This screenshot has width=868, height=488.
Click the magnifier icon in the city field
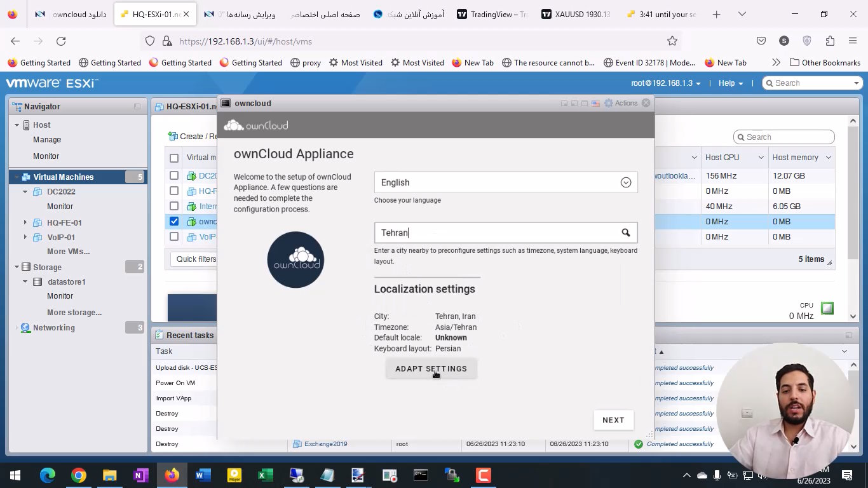(x=626, y=233)
